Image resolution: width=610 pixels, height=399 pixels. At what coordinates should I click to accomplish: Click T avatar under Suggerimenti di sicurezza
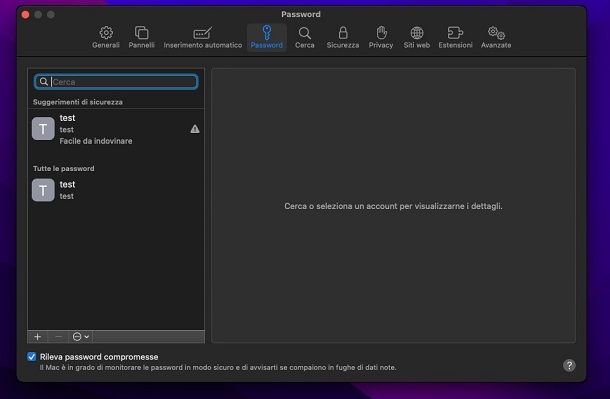[x=43, y=129]
